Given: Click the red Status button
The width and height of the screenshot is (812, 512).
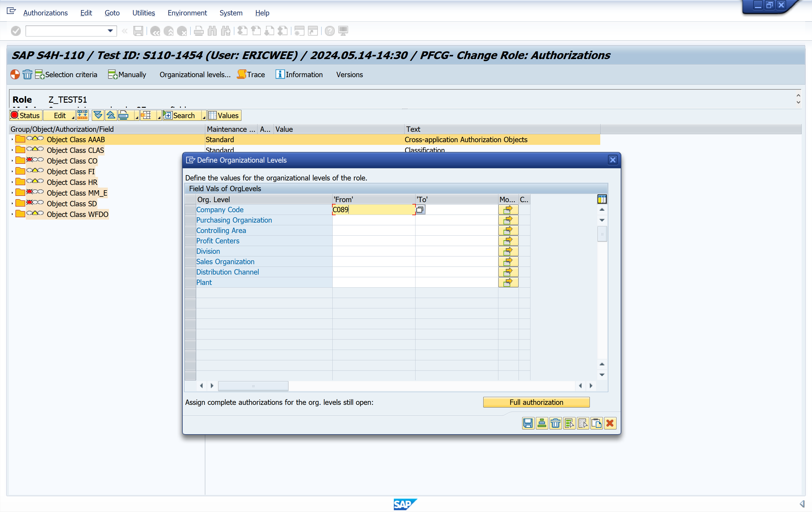Looking at the screenshot, I should (26, 116).
